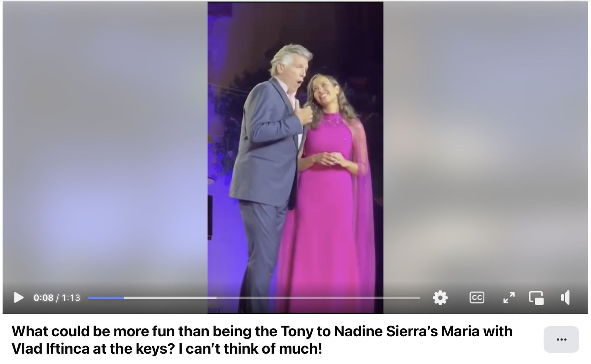This screenshot has width=591, height=364.
Task: Play the video with the play button
Action: [x=18, y=298]
